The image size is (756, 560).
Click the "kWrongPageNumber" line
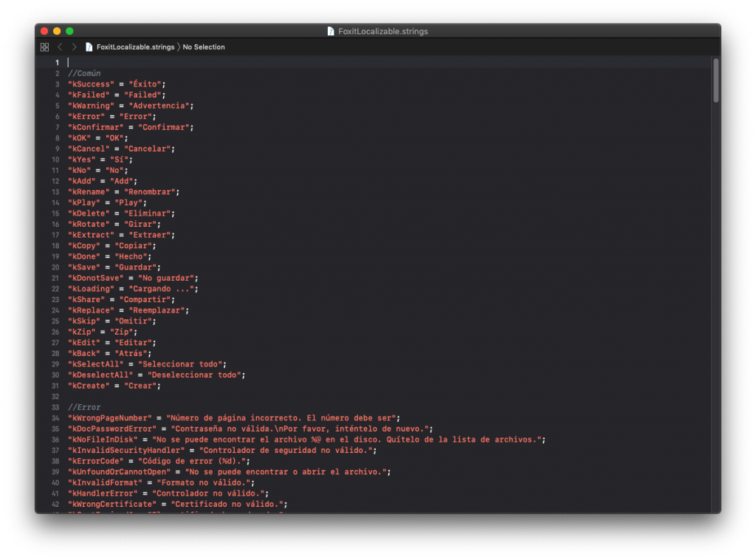point(234,418)
